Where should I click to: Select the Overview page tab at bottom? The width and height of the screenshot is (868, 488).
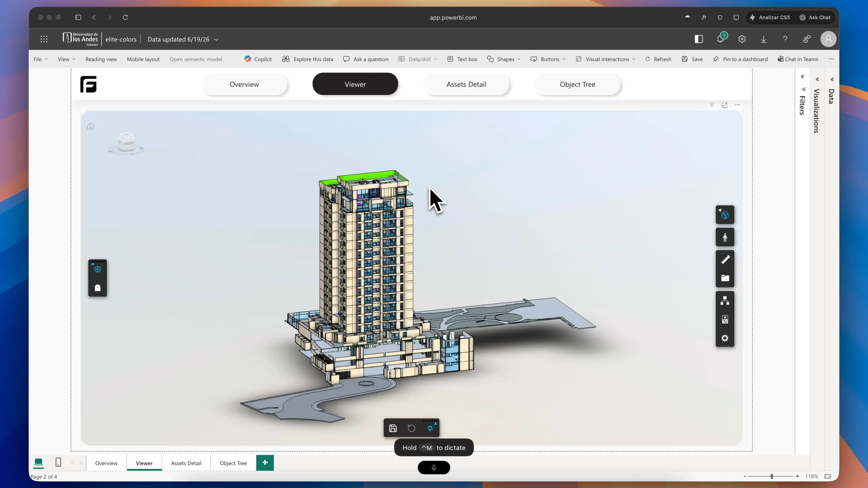coord(106,463)
